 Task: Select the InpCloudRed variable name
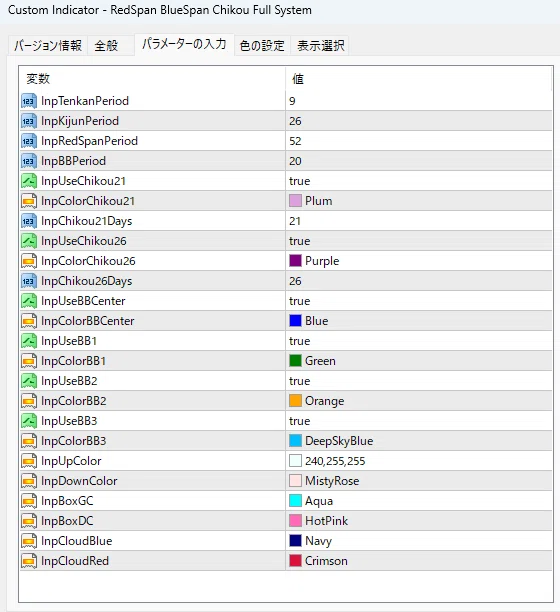pos(75,561)
